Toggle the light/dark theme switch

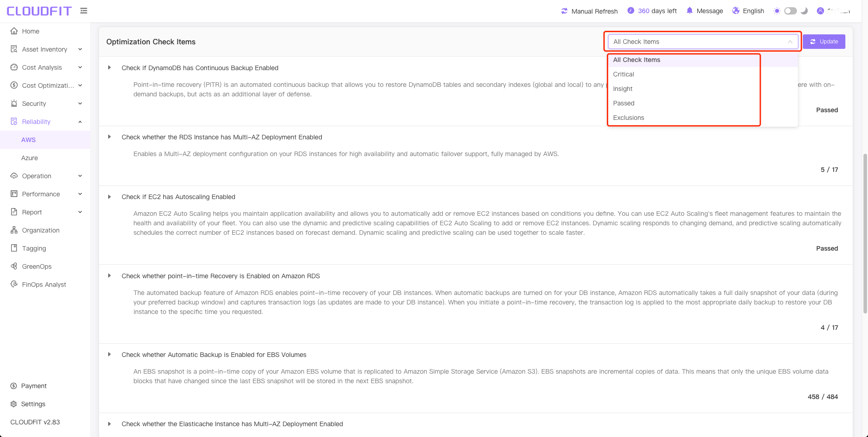(x=791, y=11)
